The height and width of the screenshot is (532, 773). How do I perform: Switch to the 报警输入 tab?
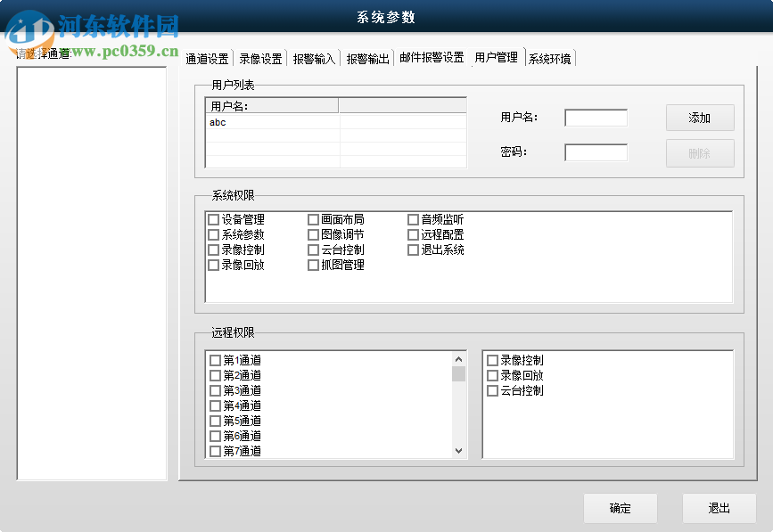[x=315, y=56]
